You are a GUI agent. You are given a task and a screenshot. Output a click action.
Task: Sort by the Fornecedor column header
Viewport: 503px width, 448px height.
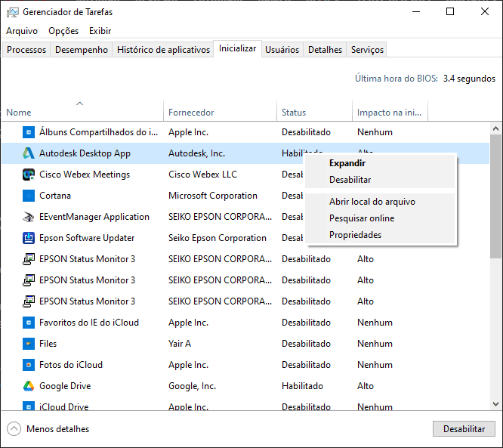(220, 111)
